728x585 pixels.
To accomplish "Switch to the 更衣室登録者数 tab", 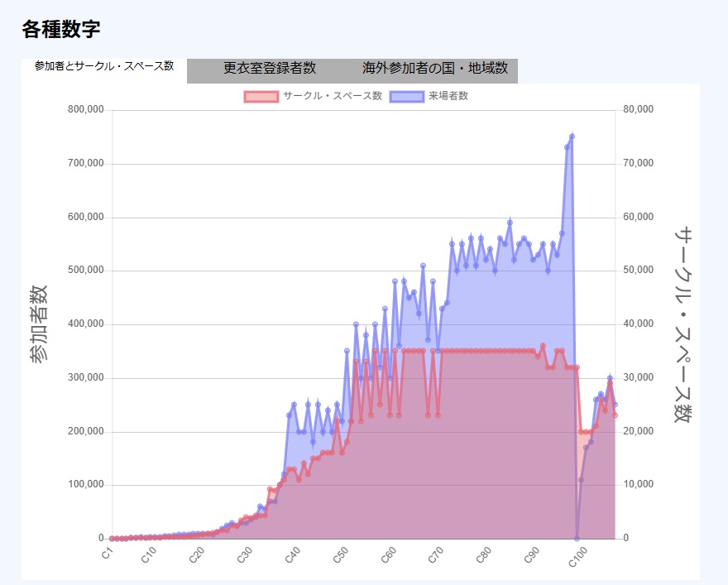I will [270, 68].
